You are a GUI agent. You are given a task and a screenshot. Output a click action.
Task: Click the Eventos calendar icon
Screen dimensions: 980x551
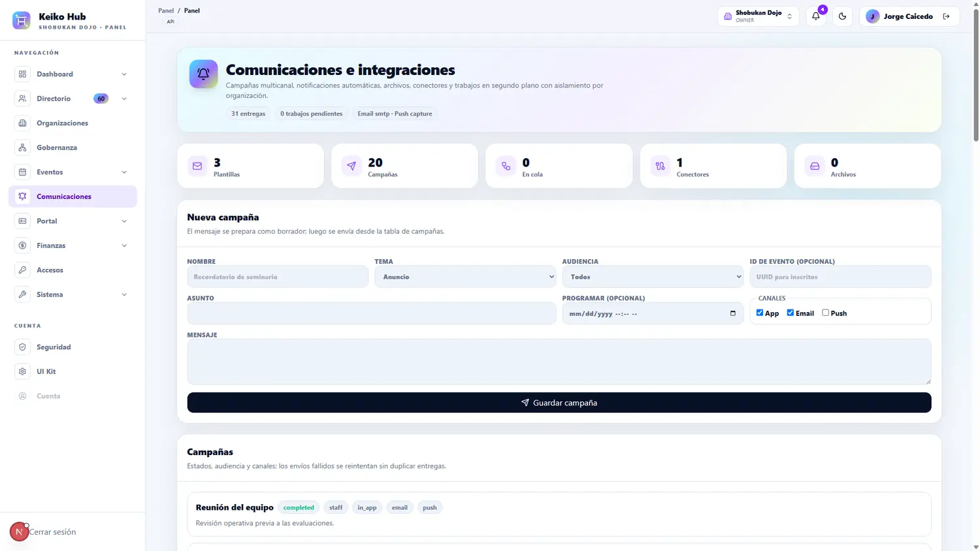(x=22, y=172)
